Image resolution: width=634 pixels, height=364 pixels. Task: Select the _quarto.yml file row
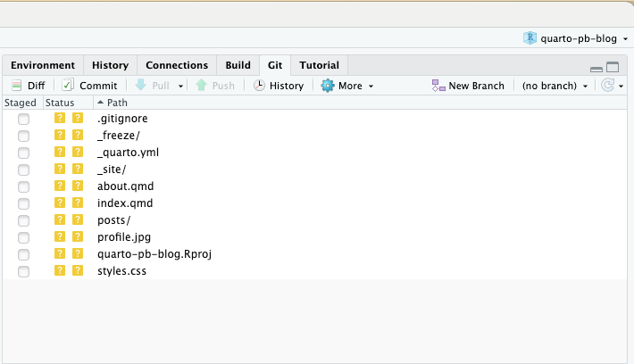[314, 153]
